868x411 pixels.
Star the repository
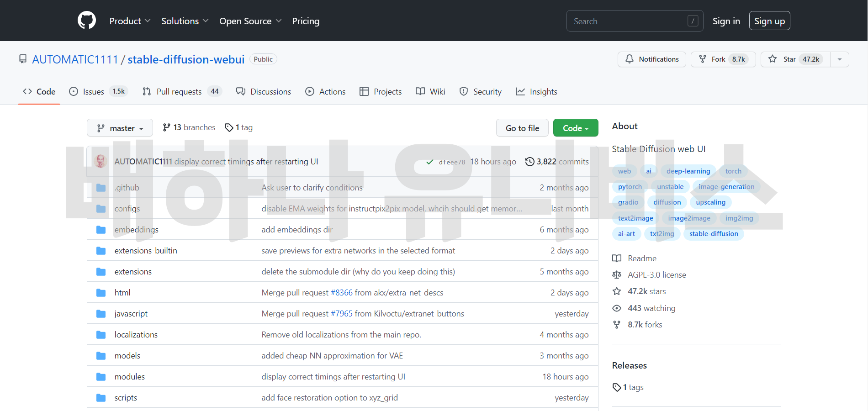point(795,59)
